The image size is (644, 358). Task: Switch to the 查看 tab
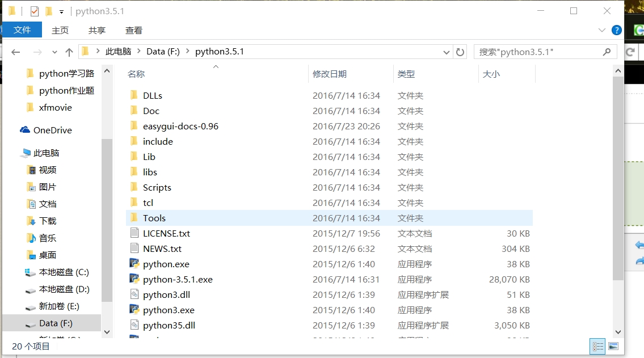pos(134,30)
